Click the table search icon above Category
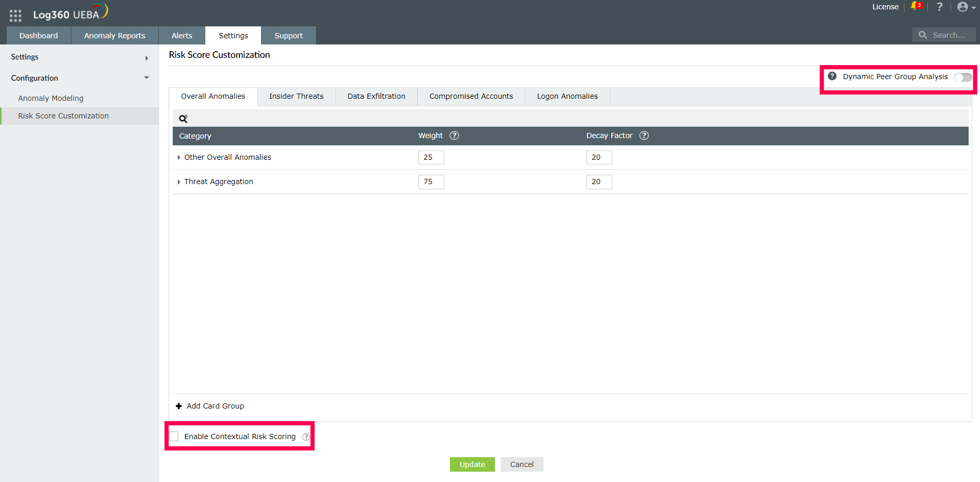Image resolution: width=980 pixels, height=482 pixels. pyautogui.click(x=183, y=119)
